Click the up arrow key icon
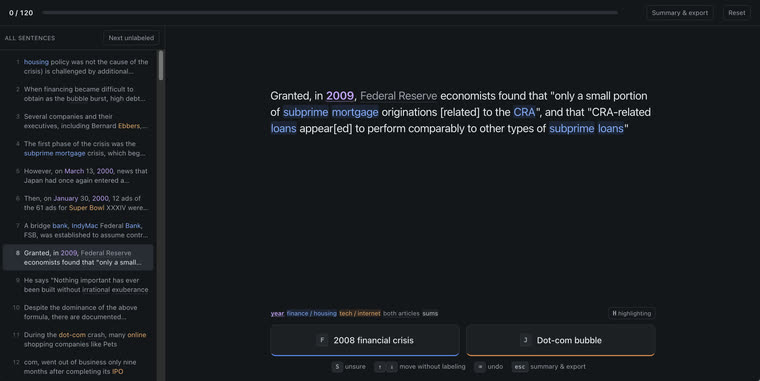This screenshot has width=760, height=381. [380, 366]
